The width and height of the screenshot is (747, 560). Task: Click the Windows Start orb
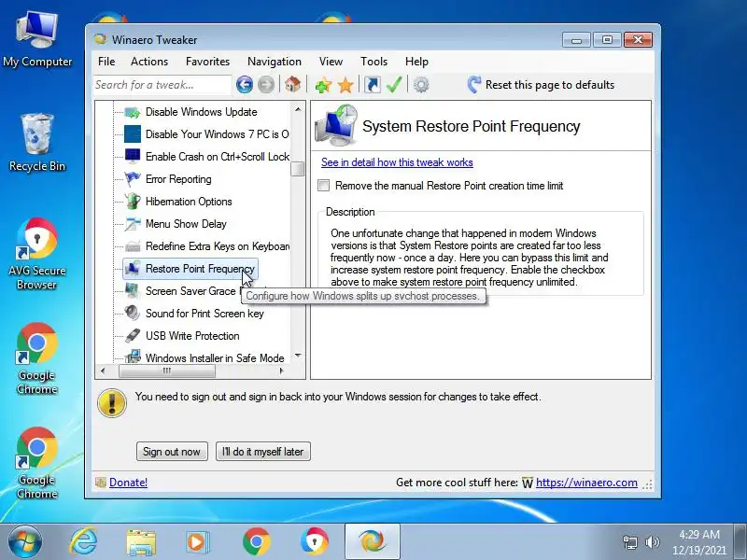(x=24, y=542)
